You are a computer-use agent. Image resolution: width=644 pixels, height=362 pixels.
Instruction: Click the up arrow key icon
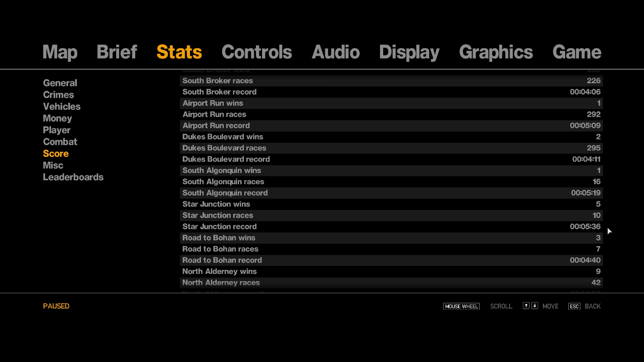(x=526, y=306)
